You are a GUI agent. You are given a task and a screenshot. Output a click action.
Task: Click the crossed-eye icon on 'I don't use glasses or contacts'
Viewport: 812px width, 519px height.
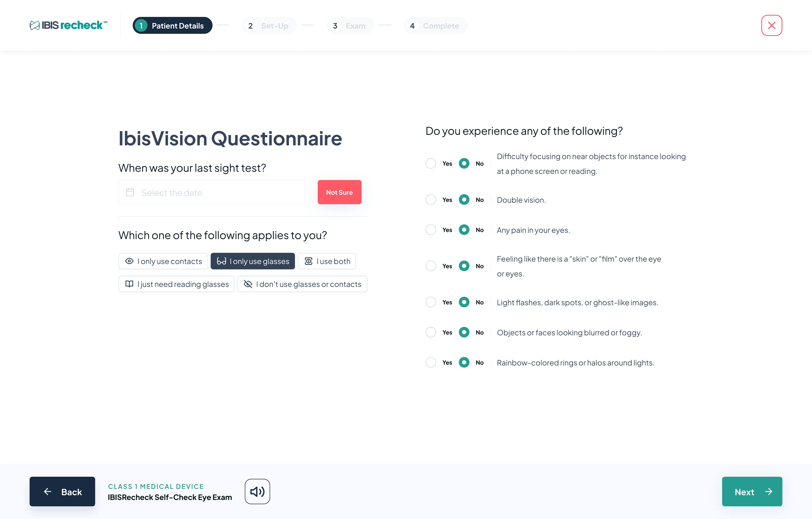click(x=248, y=284)
